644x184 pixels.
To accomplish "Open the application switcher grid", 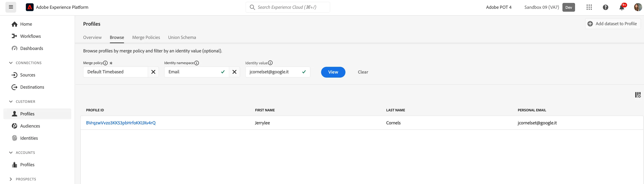I will (x=589, y=7).
